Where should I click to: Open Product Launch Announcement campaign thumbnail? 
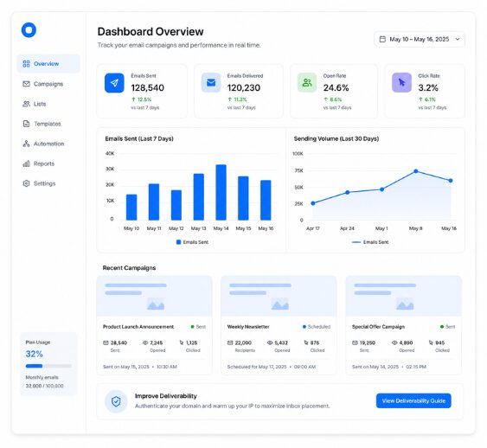coord(154,297)
